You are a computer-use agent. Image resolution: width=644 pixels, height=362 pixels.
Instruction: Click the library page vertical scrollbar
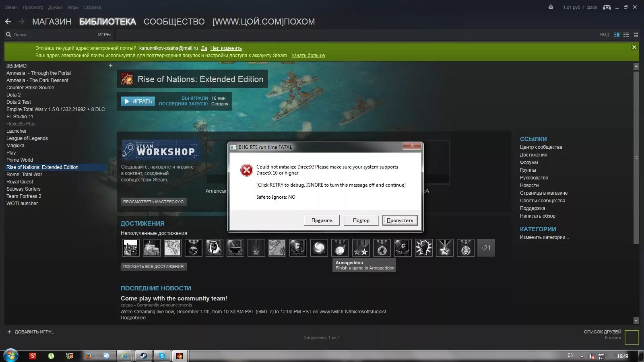coord(636,158)
